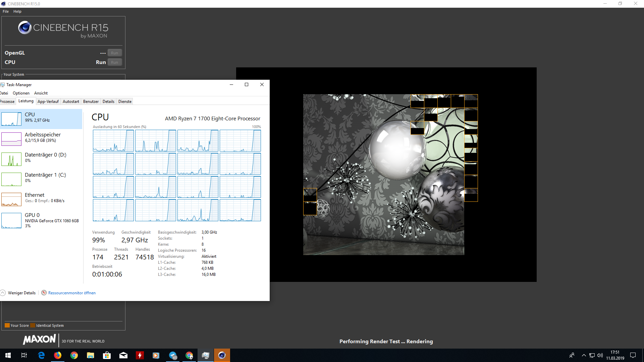
Task: Open Ansicht menu in Task Manager
Action: 41,93
